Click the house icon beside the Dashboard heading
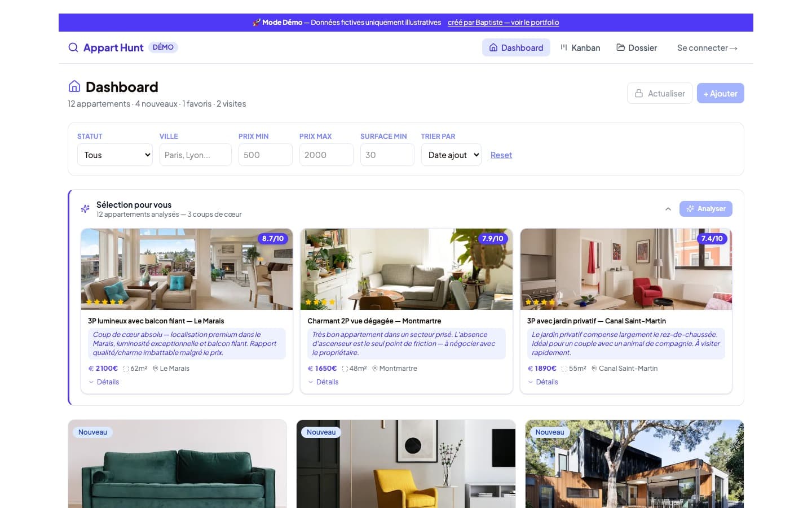Image resolution: width=812 pixels, height=508 pixels. (74, 86)
